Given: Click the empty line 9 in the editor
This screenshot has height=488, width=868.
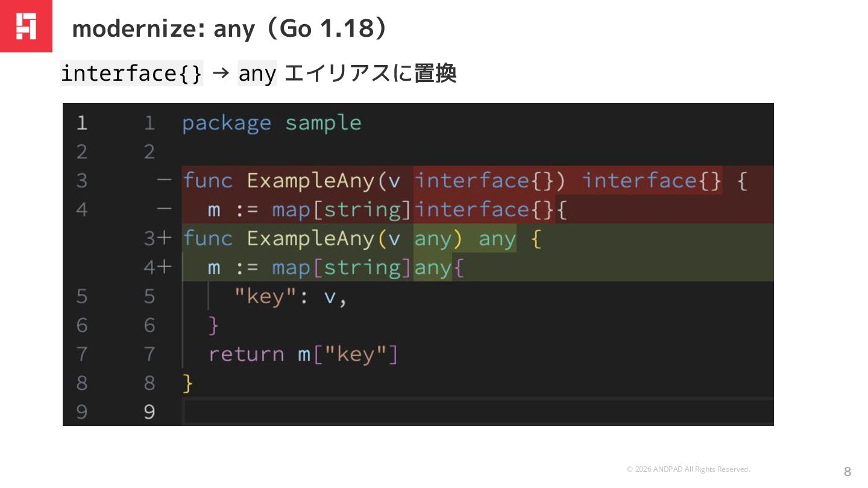Looking at the screenshot, I should (476, 412).
